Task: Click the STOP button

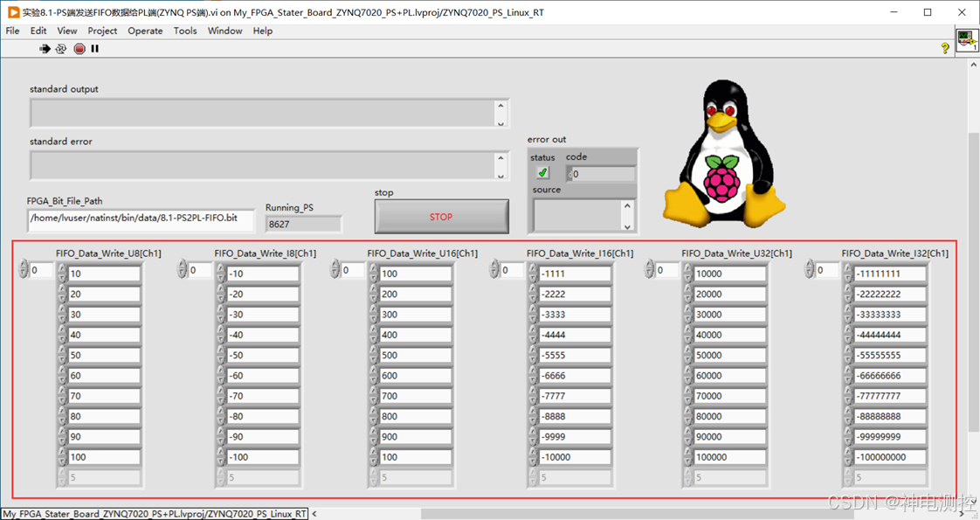Action: (x=441, y=217)
